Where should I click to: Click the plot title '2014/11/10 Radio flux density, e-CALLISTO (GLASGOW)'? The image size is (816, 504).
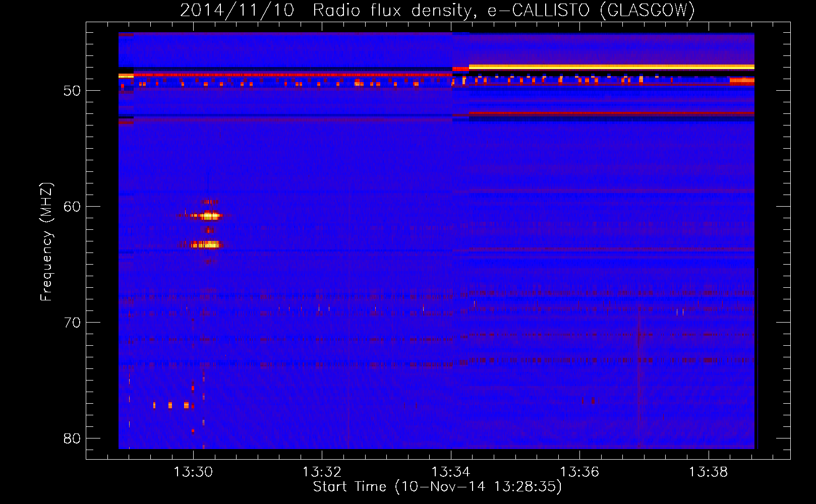point(437,10)
